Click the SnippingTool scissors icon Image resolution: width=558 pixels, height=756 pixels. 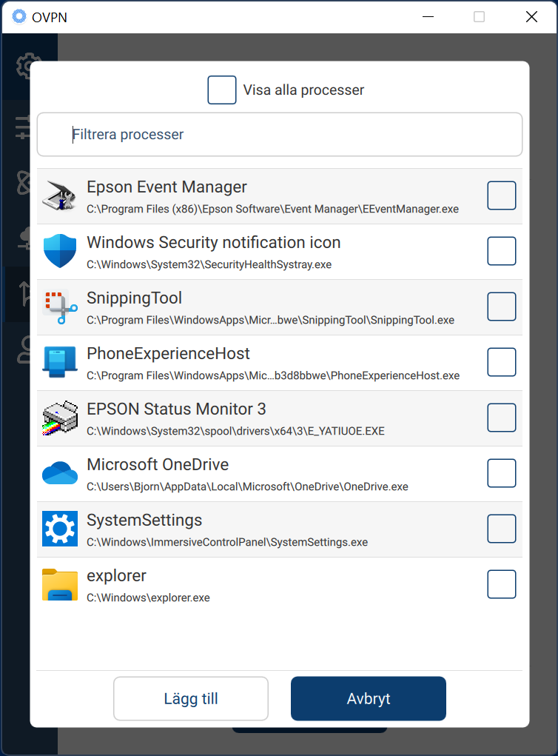click(x=60, y=307)
